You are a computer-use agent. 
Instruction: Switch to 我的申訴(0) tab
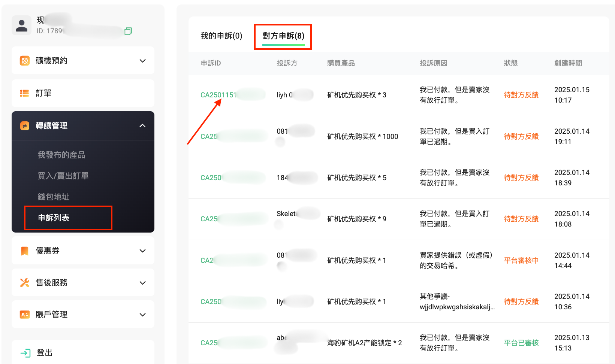[x=221, y=36]
